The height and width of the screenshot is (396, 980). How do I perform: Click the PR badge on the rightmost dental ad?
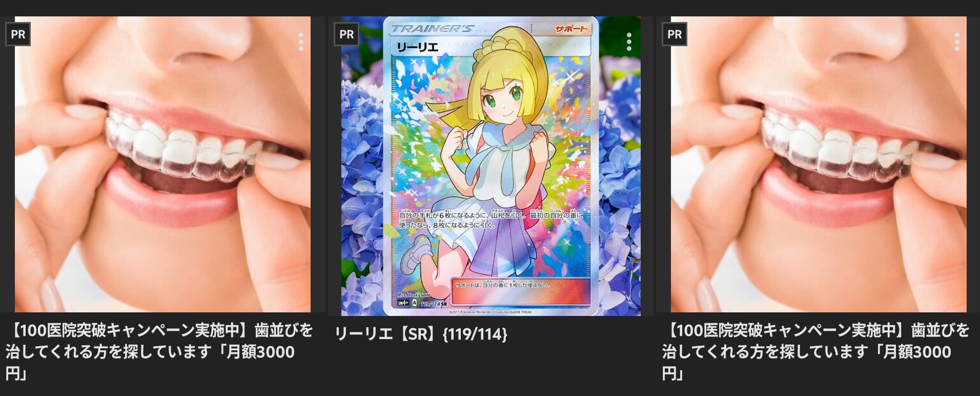[675, 34]
